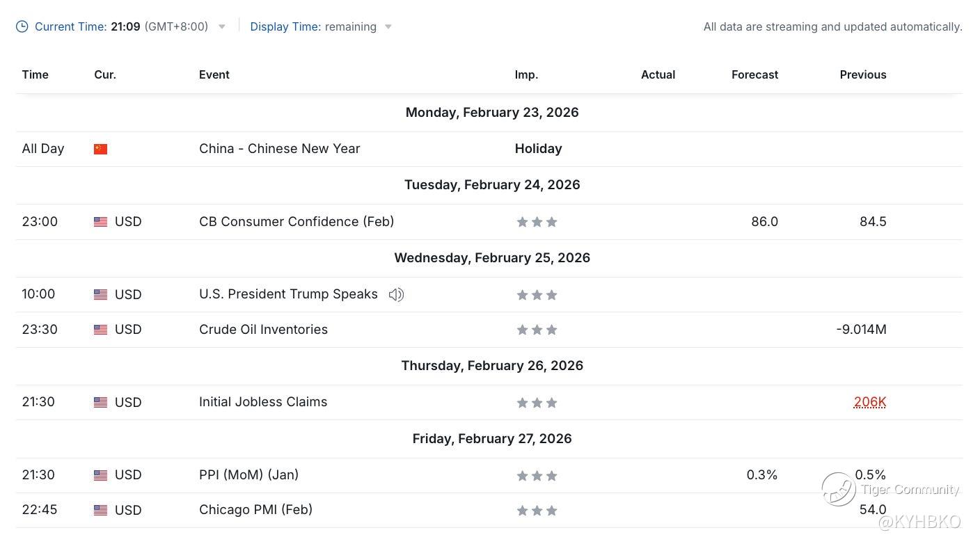Open the Crude Oil Inventories event

[x=263, y=329]
